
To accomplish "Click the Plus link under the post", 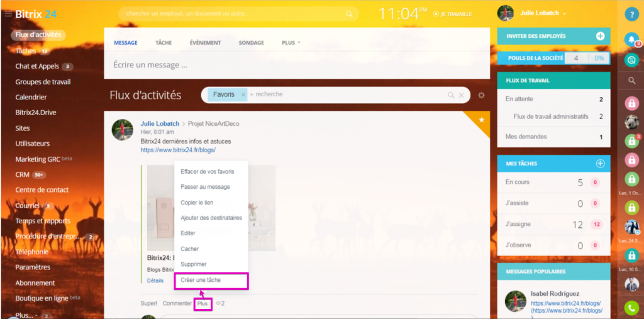I will (x=203, y=303).
